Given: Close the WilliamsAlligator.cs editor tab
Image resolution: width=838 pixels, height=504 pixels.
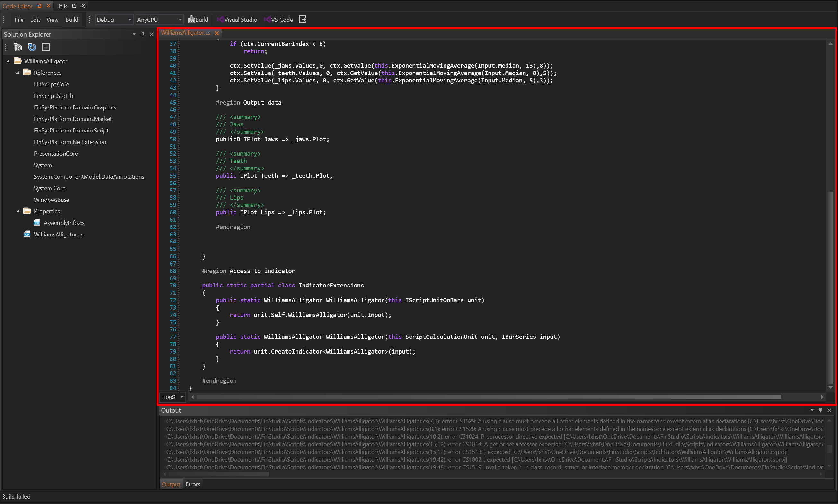Looking at the screenshot, I should (x=216, y=33).
